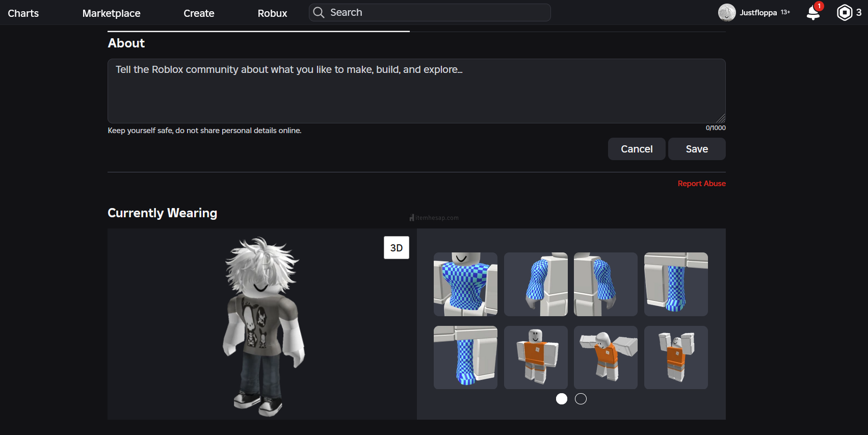
Task: Toggle the 3D avatar view
Action: 396,248
